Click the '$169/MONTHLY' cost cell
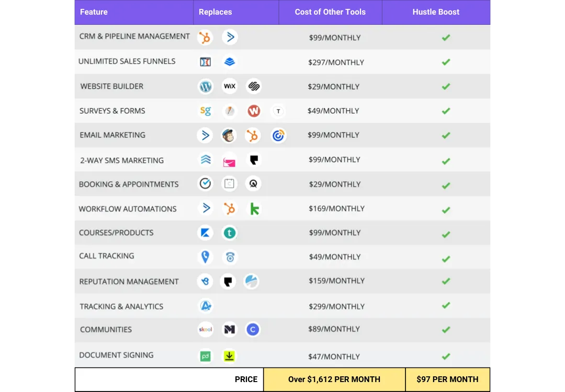 pos(336,209)
